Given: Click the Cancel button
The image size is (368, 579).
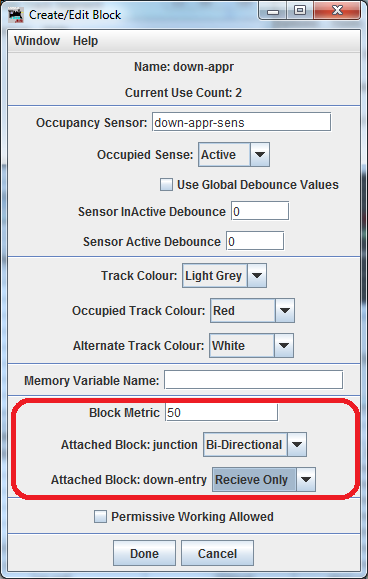Looking at the screenshot, I should point(217,553).
